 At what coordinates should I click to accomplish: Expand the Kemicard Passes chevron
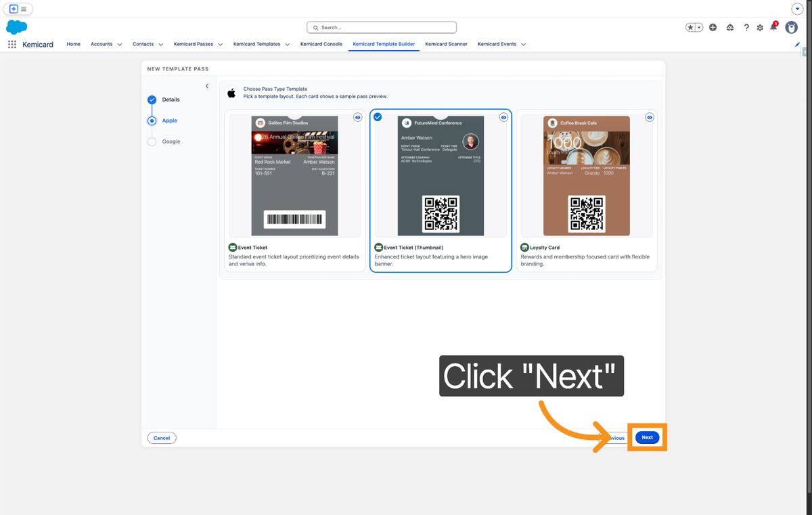point(220,44)
